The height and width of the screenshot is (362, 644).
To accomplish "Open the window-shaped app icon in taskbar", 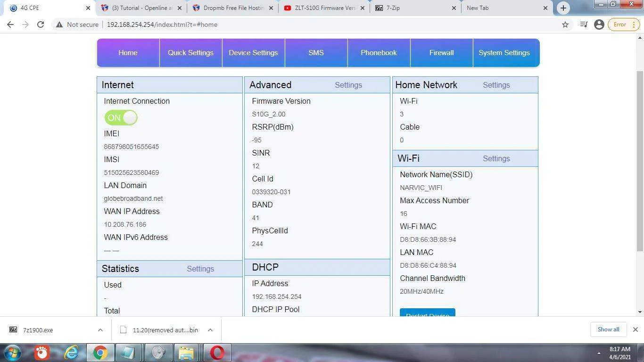I will 129,353.
